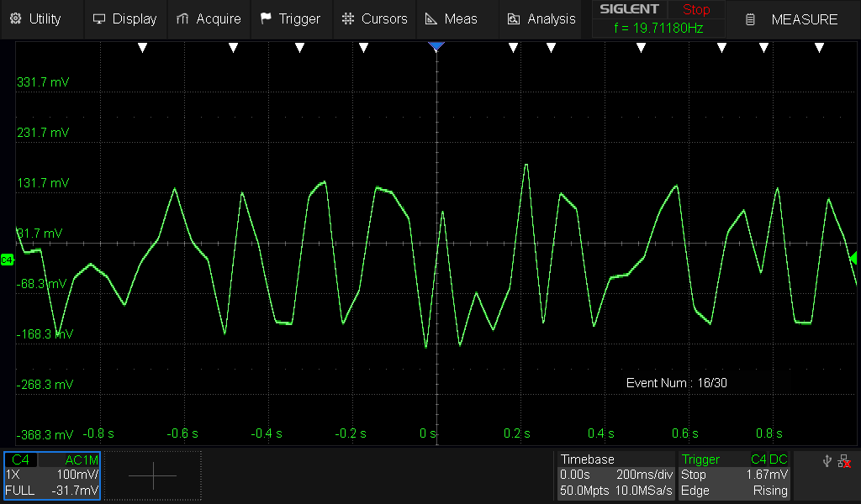Click the FULL bandwidth label
Viewport: 861px width, 504px height.
tap(20, 491)
